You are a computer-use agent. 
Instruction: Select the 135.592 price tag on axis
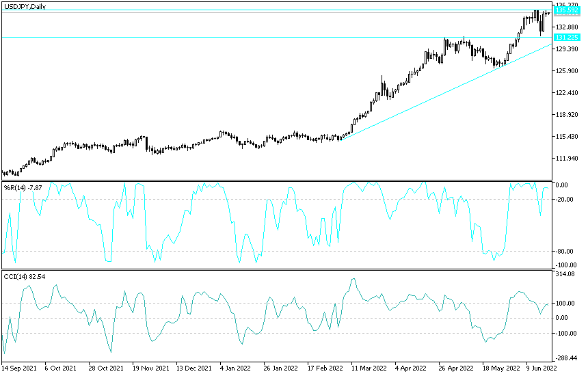(567, 10)
